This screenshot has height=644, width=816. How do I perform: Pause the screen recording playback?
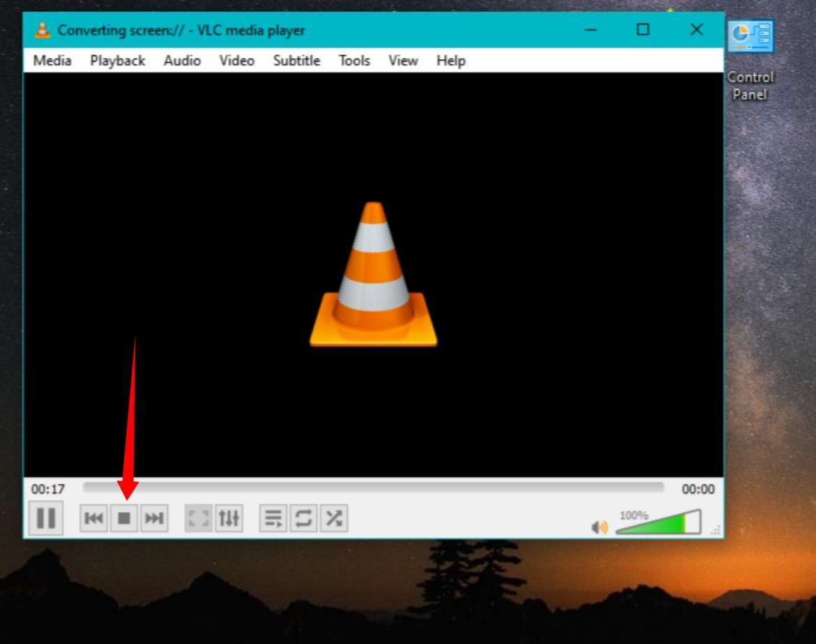tap(46, 518)
